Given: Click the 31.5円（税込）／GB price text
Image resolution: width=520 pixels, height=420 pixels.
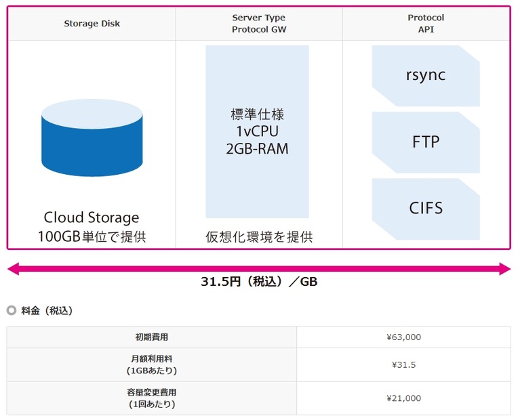Looking at the screenshot, I should click(259, 282).
